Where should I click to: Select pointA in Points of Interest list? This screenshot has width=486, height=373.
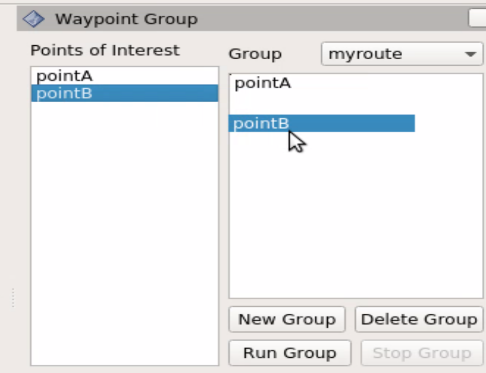pyautogui.click(x=125, y=76)
